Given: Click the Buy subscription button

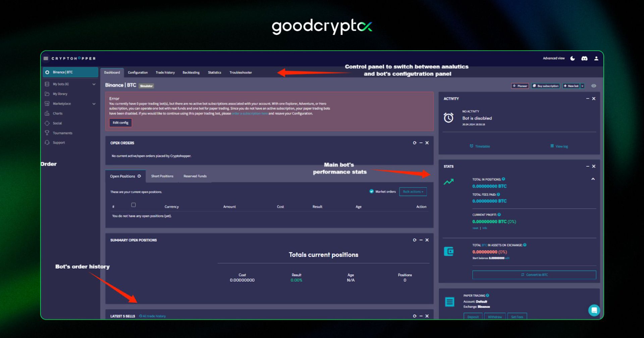Looking at the screenshot, I should 545,86.
